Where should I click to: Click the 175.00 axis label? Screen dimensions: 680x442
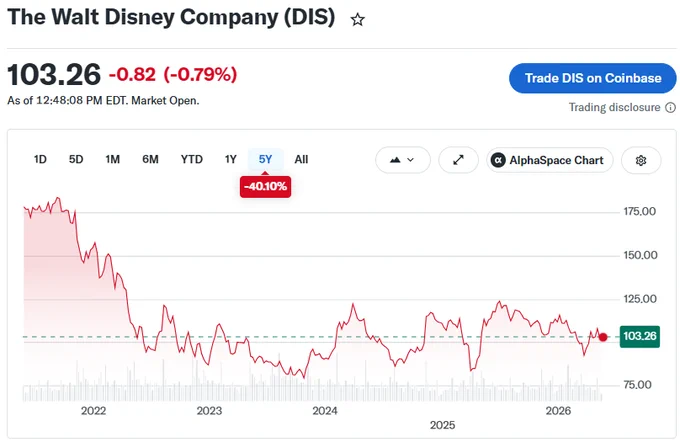640,212
